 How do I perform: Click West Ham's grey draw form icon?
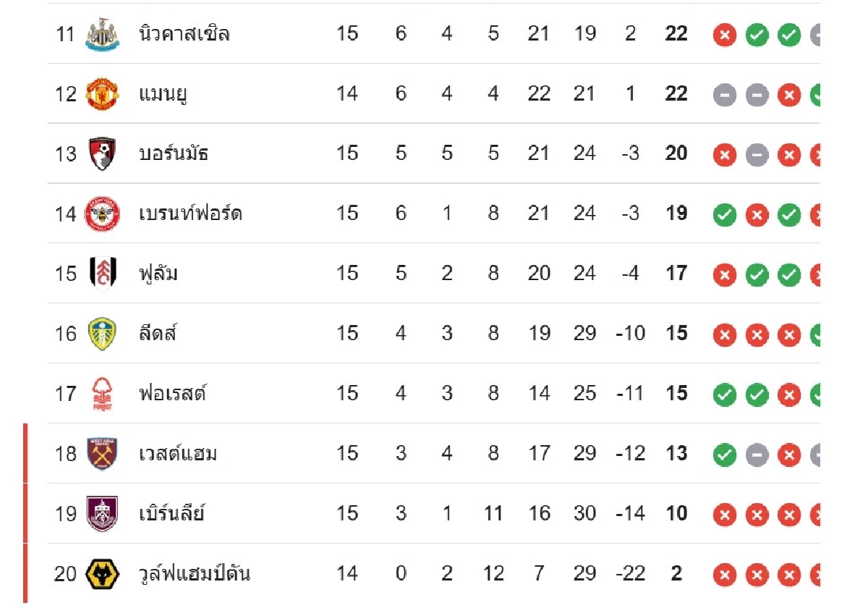(x=757, y=454)
